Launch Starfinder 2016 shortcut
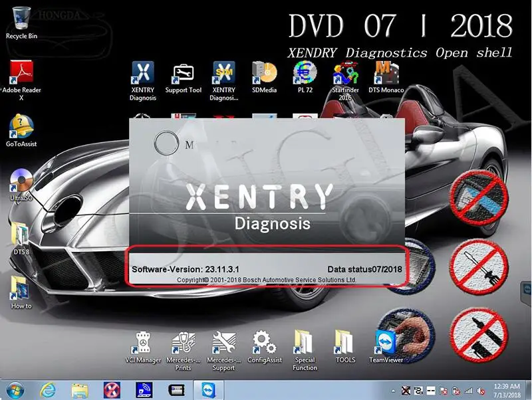The height and width of the screenshot is (400, 532). (x=345, y=80)
